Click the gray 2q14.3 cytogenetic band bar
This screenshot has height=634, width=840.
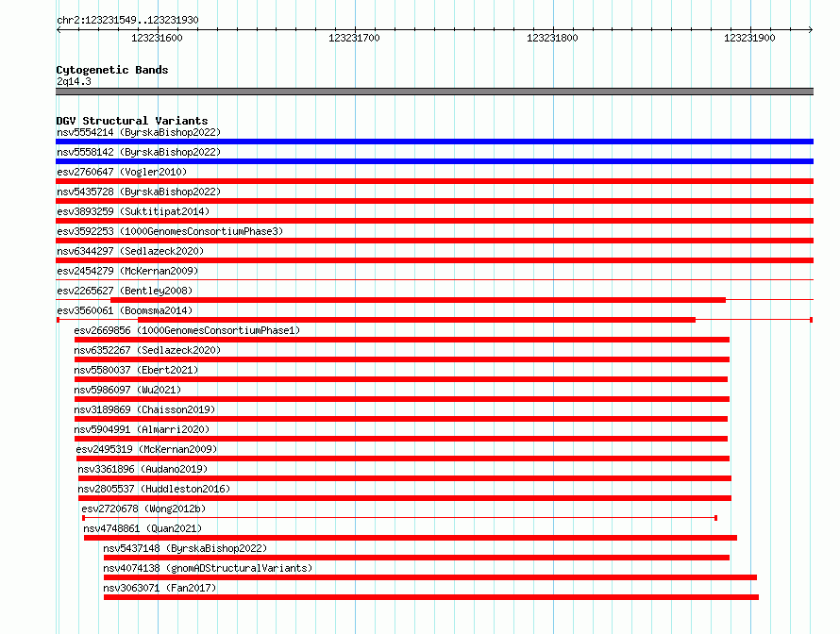tap(434, 92)
